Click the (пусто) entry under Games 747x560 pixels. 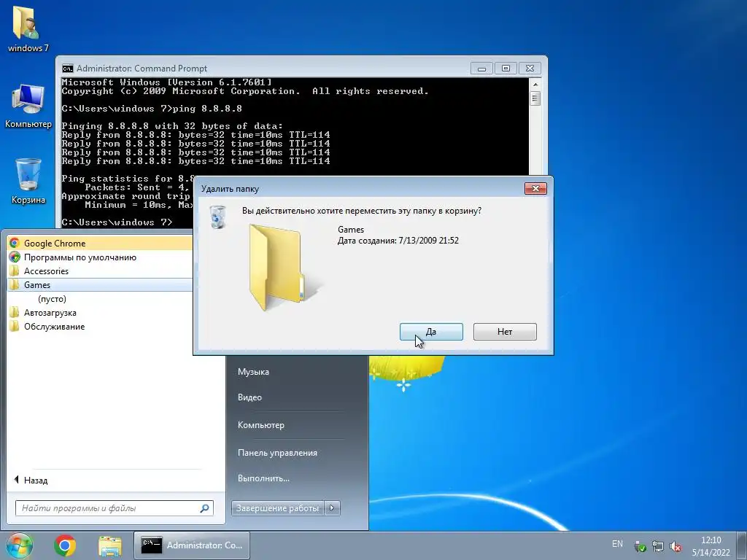52,299
